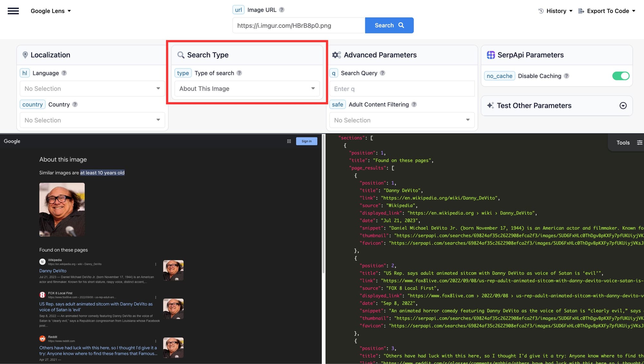644x364 pixels.
Task: Open the Export To Code menu
Action: [x=607, y=11]
